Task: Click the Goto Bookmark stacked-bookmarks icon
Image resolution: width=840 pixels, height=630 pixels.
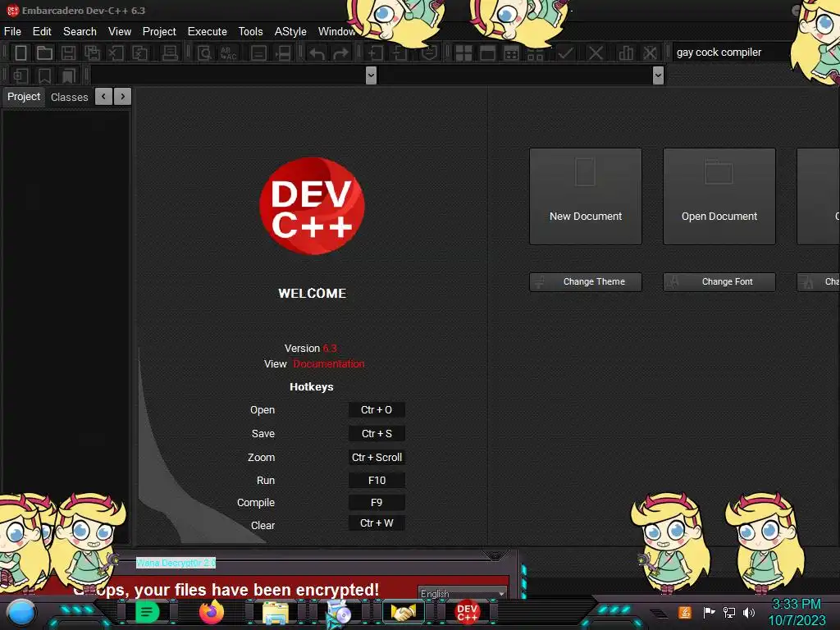Action: 69,75
